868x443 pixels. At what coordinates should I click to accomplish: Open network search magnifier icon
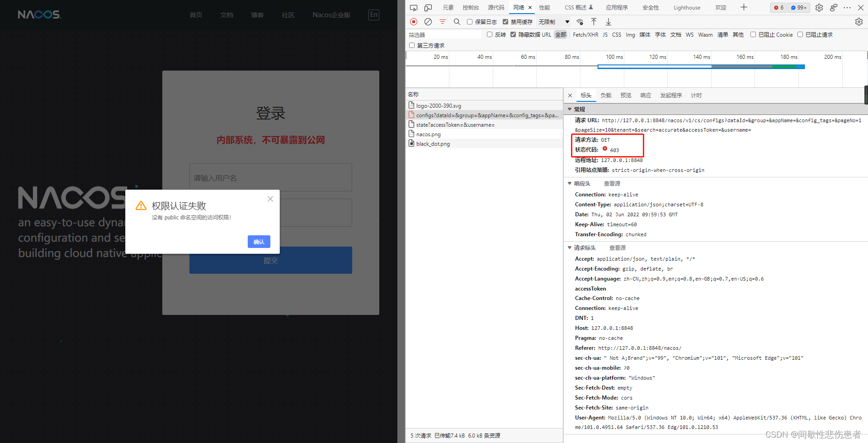pos(457,22)
